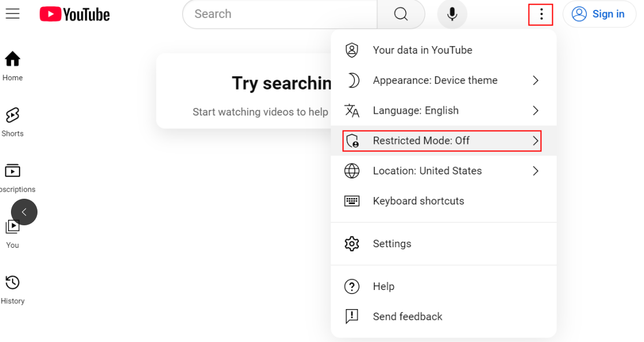The height and width of the screenshot is (342, 644).
Task: Click inside the Search input field
Action: click(280, 14)
